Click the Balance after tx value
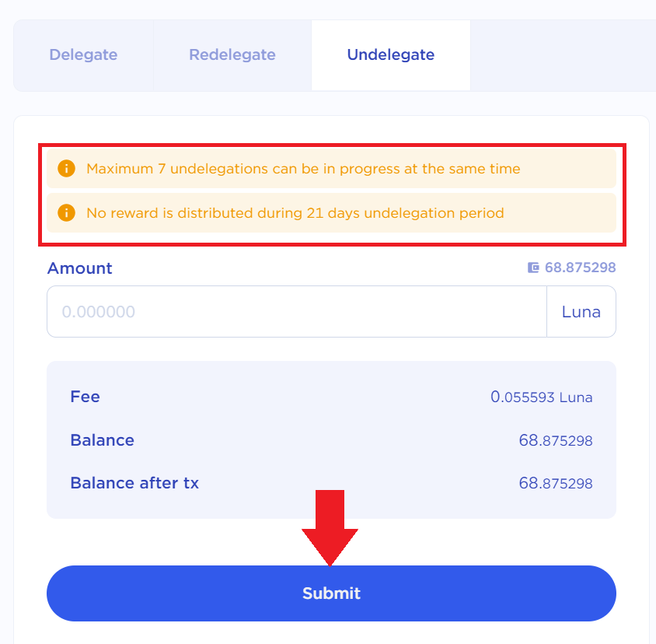This screenshot has height=644, width=656. 555,484
